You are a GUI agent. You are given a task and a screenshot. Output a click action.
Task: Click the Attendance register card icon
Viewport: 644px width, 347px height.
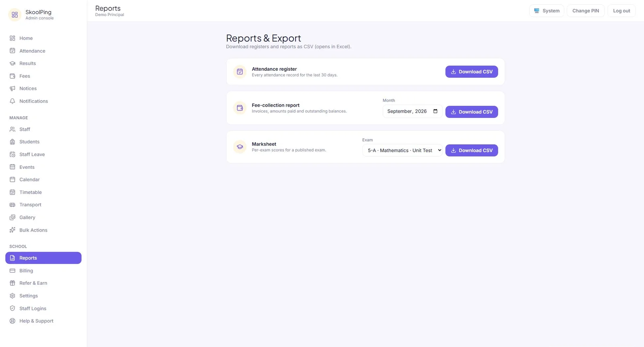coord(240,72)
